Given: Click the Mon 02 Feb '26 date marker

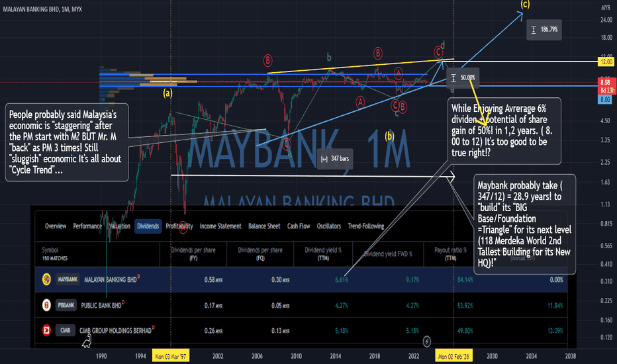Looking at the screenshot, I should 453,357.
